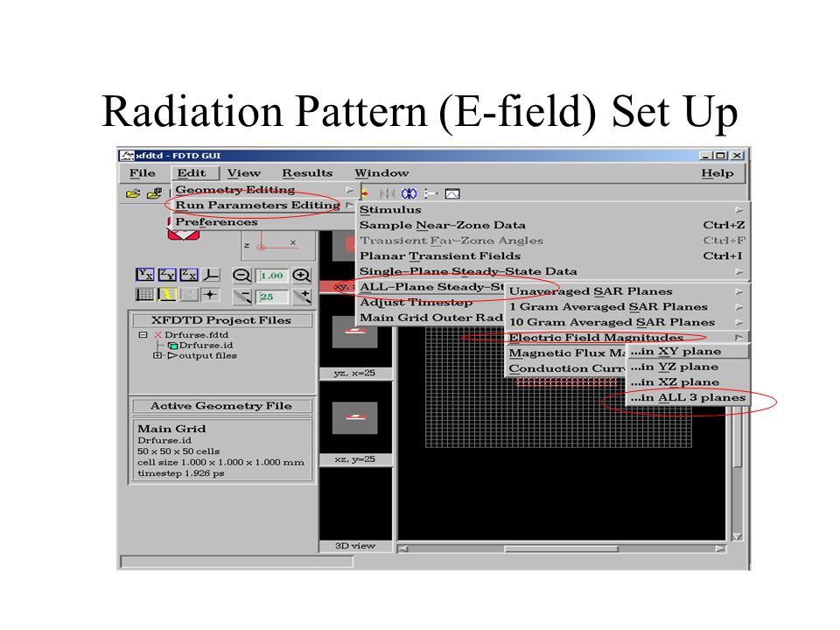The image size is (840, 630).
Task: Click the disabled grey icon beside lightning icon
Action: (189, 295)
